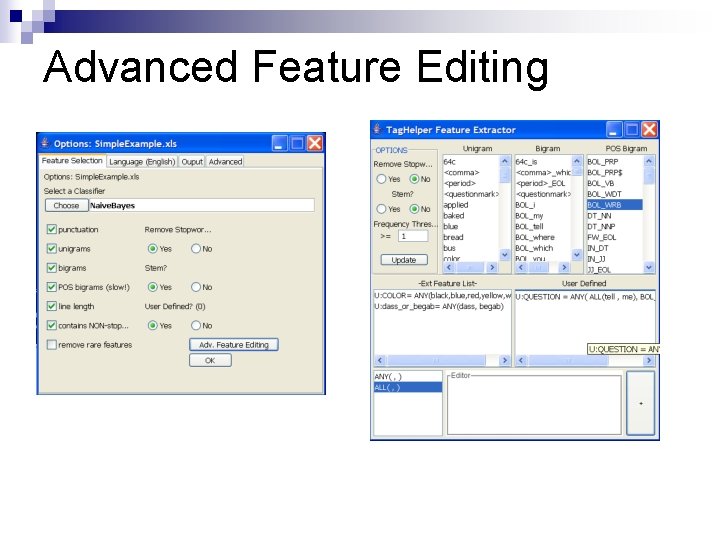The width and height of the screenshot is (720, 540).
Task: Click the NaiveBayes classifier field
Action: tap(202, 205)
